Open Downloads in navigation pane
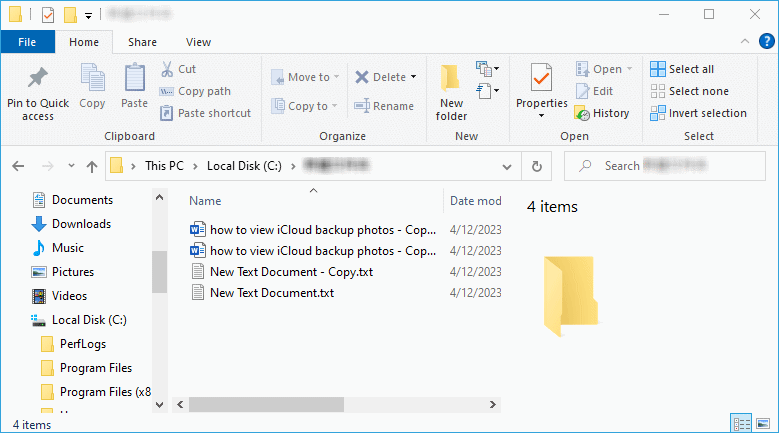The width and height of the screenshot is (779, 433). (x=72, y=224)
